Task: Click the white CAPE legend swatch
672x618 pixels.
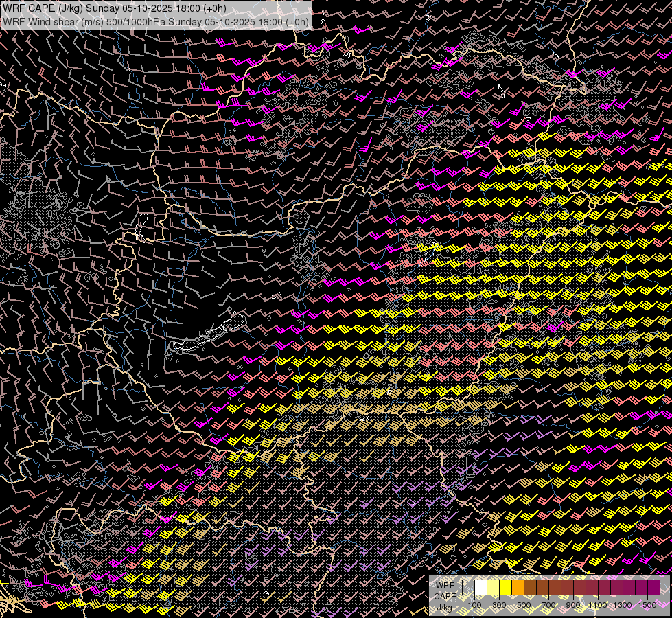Action: 481,588
